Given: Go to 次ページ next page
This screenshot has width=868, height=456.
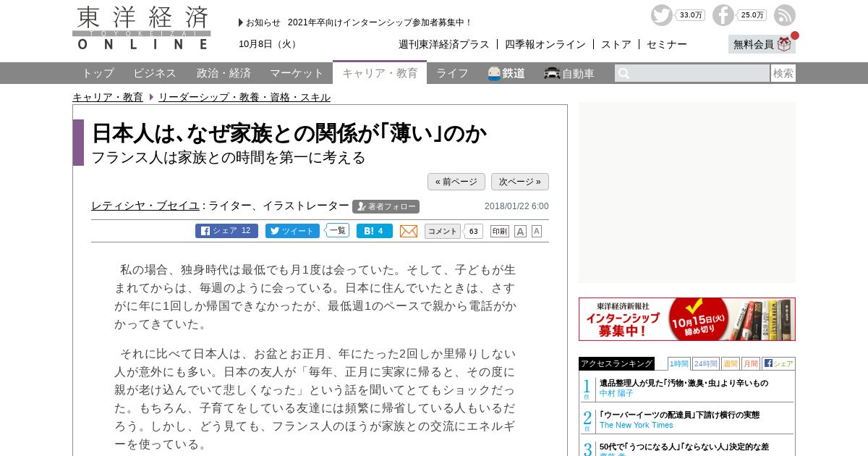Looking at the screenshot, I should pos(520,182).
